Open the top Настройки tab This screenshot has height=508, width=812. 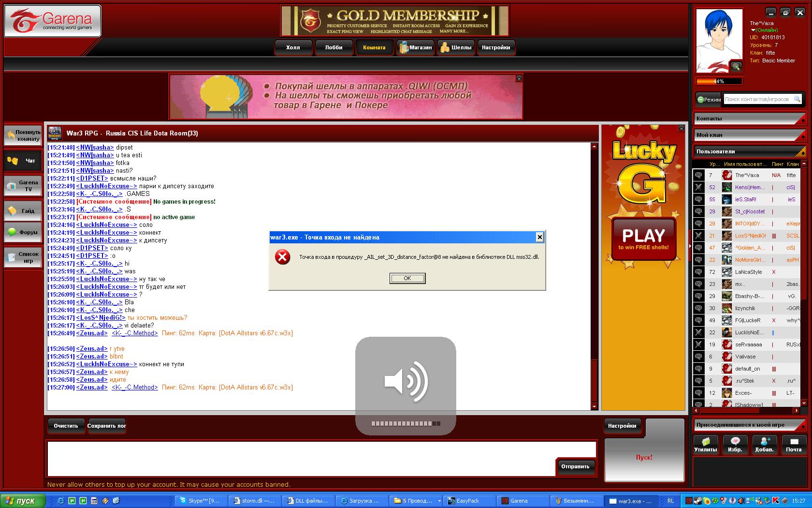[496, 47]
